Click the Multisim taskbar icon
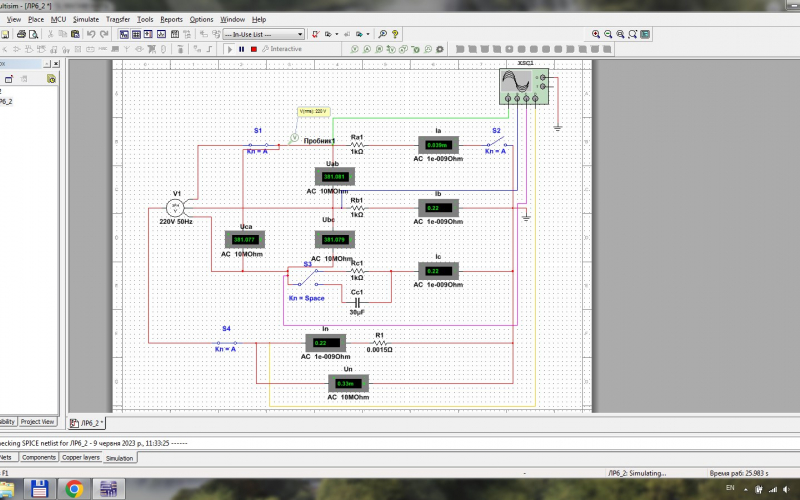Image resolution: width=800 pixels, height=500 pixels. point(108,489)
